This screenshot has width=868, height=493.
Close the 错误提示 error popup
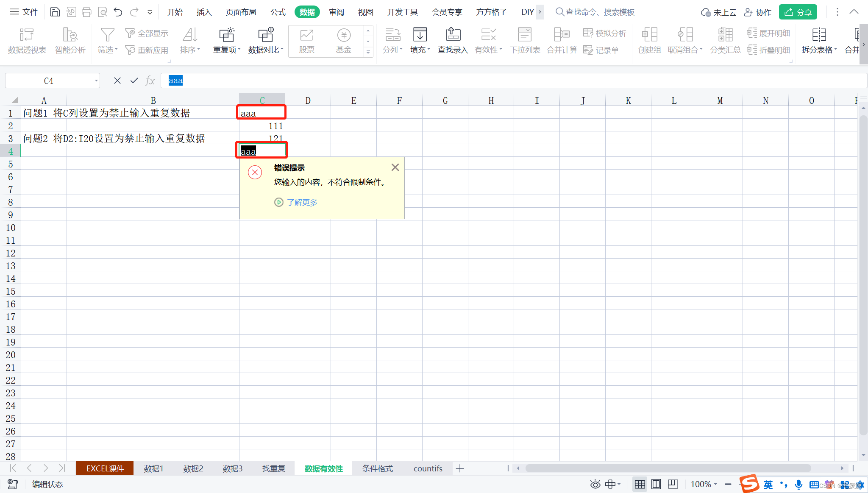pyautogui.click(x=395, y=167)
